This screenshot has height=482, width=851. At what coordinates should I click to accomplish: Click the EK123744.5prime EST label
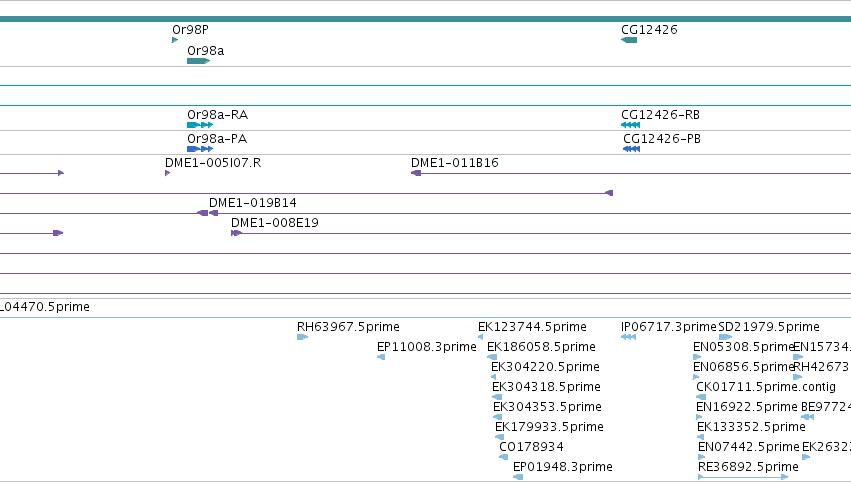point(532,327)
